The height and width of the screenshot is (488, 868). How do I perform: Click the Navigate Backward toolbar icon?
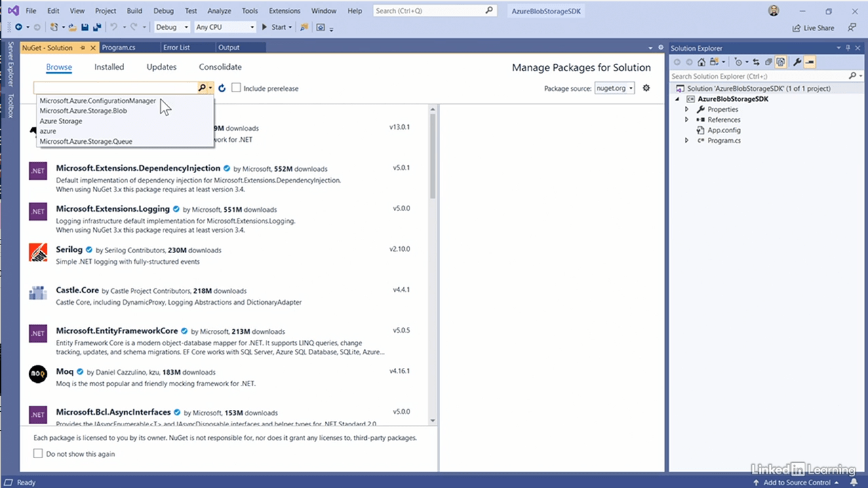(x=18, y=27)
